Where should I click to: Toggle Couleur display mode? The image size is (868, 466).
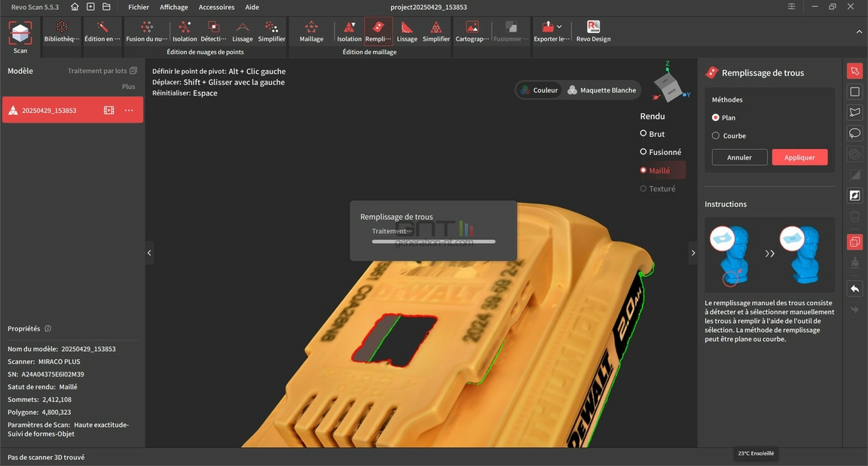[539, 90]
